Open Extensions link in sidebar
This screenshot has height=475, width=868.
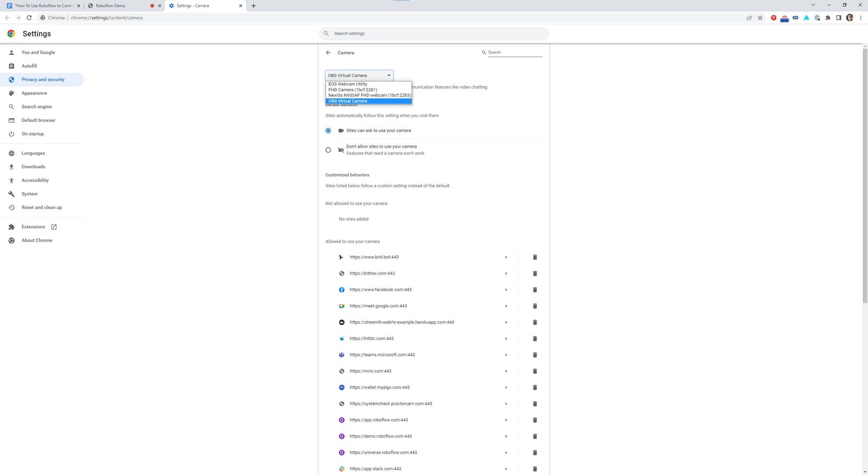(x=33, y=227)
